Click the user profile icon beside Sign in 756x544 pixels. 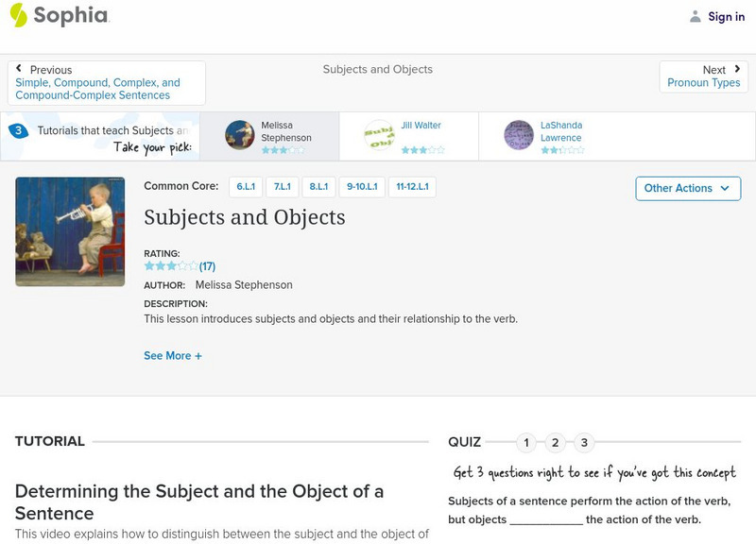click(x=696, y=16)
